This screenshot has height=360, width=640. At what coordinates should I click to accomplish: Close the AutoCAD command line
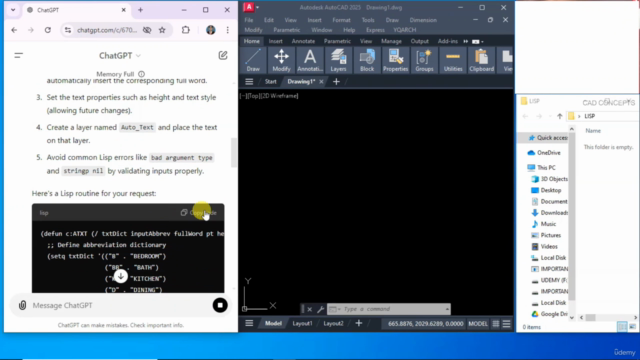(309, 309)
